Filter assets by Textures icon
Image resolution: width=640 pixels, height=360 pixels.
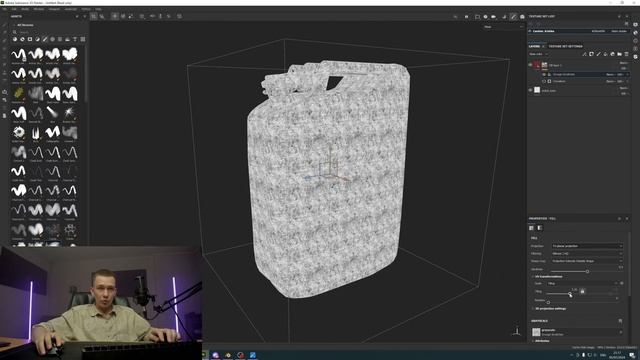tap(60, 39)
